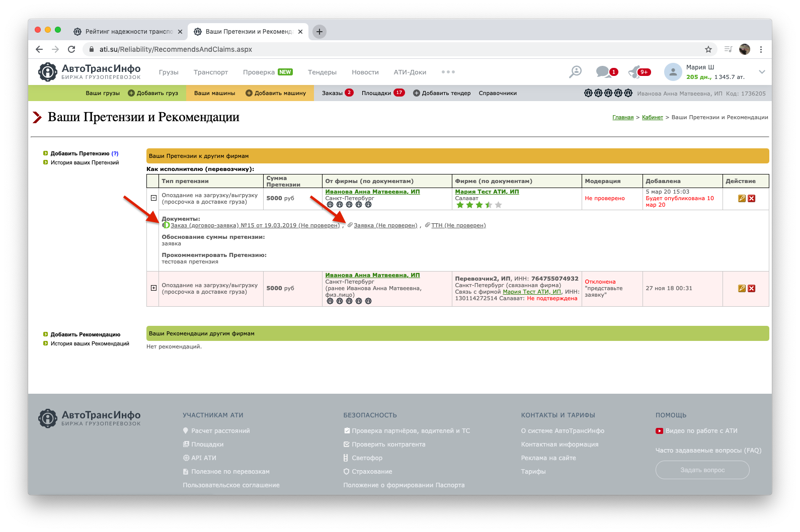Edit the claim to Мария Тест АТИ
Viewport: 800px width, 532px height.
(742, 199)
